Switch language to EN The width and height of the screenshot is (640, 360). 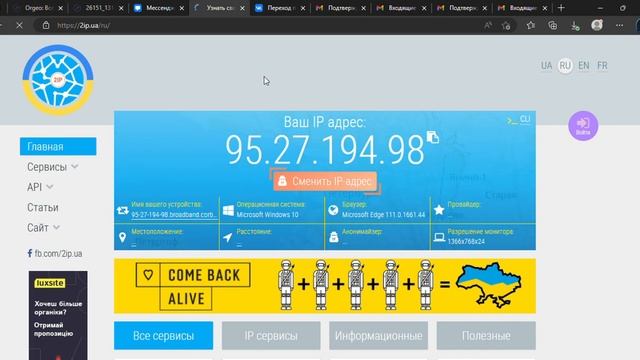[584, 66]
